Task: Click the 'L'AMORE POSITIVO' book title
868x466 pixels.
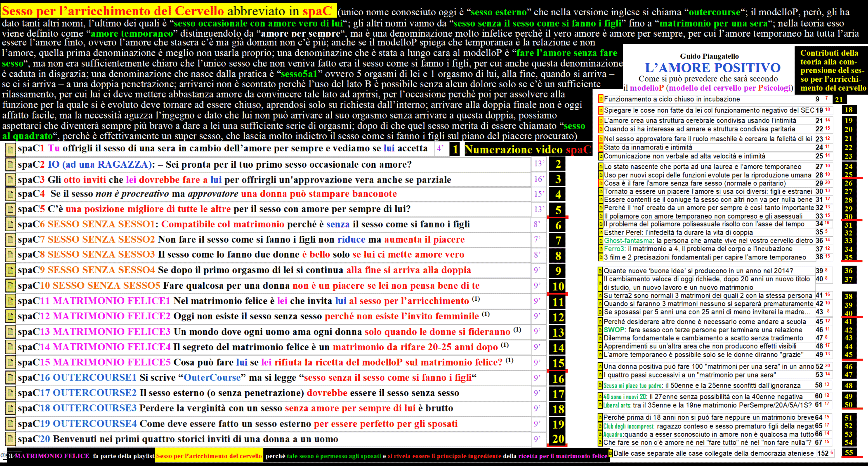Action: 712,68
